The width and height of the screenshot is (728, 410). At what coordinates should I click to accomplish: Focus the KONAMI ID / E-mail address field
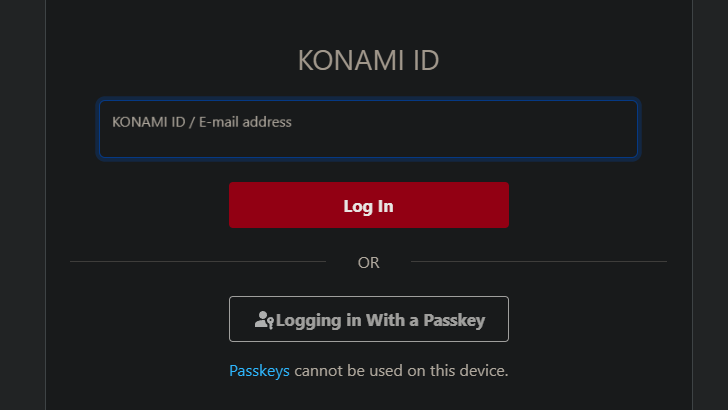368,129
